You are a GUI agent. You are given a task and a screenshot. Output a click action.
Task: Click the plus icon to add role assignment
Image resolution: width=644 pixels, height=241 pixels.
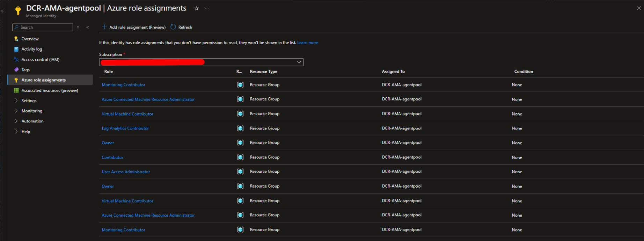[104, 27]
